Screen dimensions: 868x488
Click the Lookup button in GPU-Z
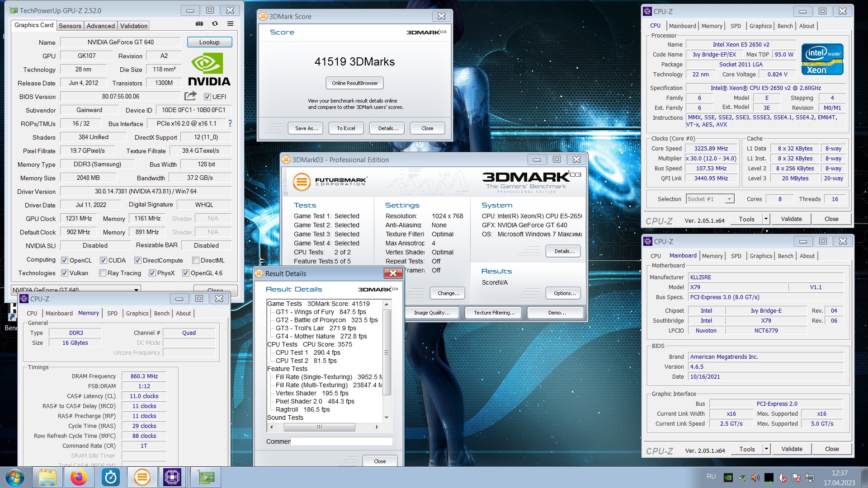209,42
